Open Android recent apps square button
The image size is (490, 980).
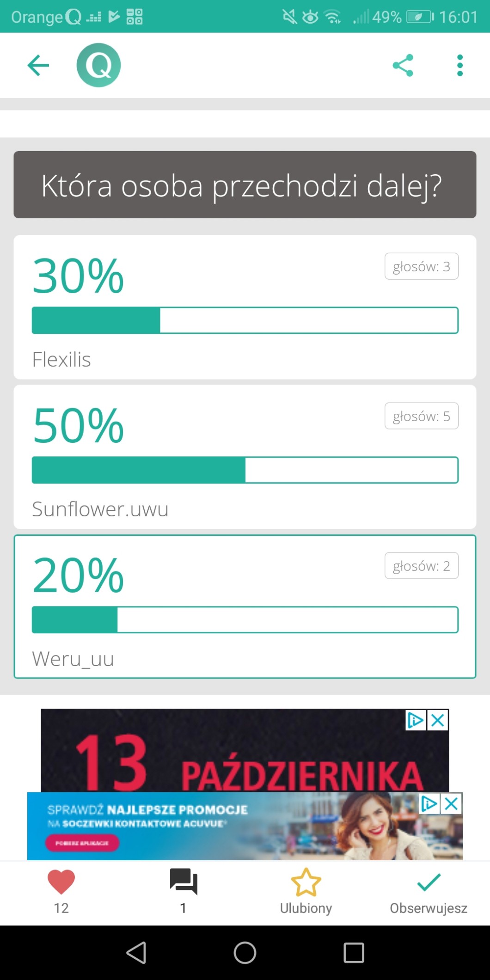pyautogui.click(x=354, y=953)
